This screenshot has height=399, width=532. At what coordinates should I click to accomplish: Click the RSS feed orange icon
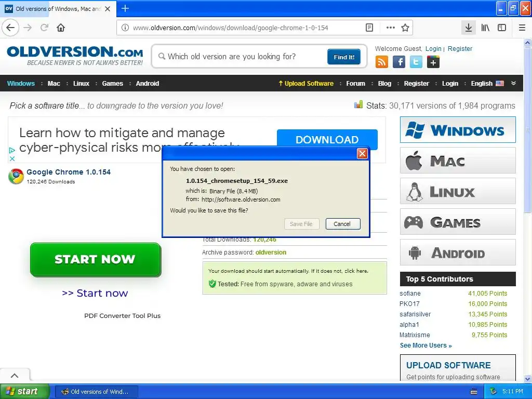[x=382, y=62]
